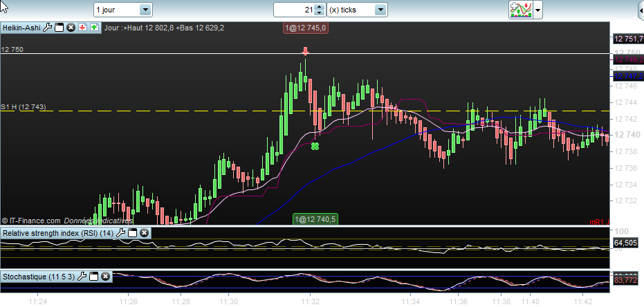The image size is (644, 307).
Task: Click the green up-arrow buy icon in Heikin-Ashi header
Action: pyautogui.click(x=95, y=28)
